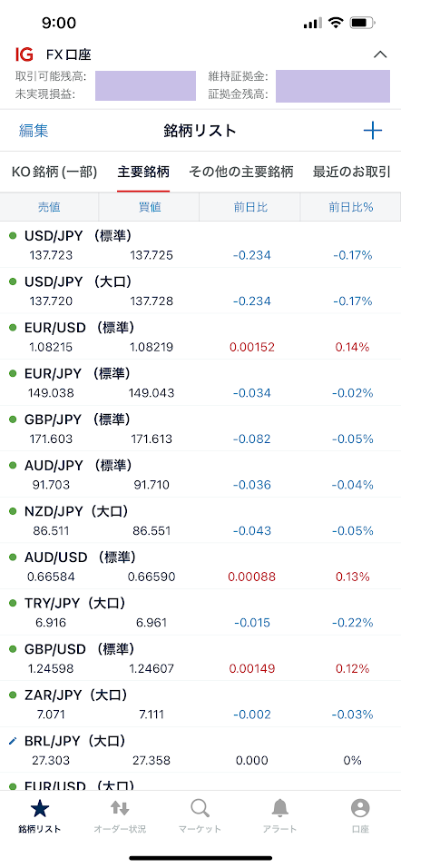Open アラート bell icon
430x868 pixels.
tap(279, 809)
